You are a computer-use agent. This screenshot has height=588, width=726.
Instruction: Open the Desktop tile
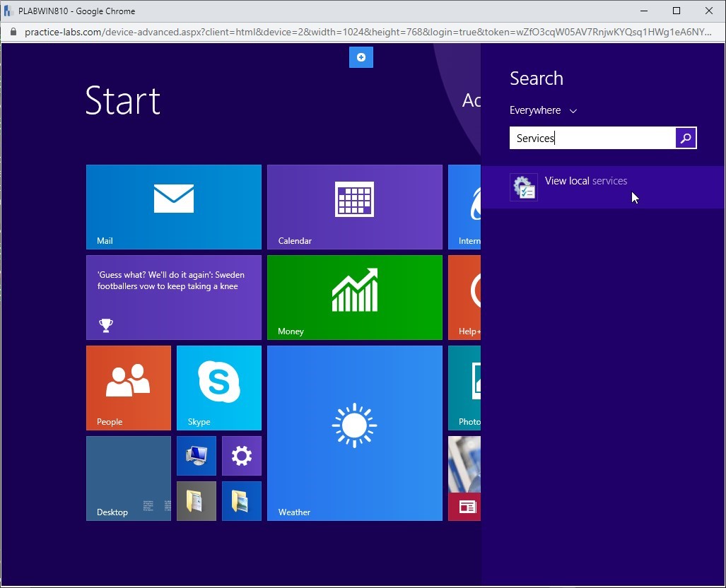128,478
